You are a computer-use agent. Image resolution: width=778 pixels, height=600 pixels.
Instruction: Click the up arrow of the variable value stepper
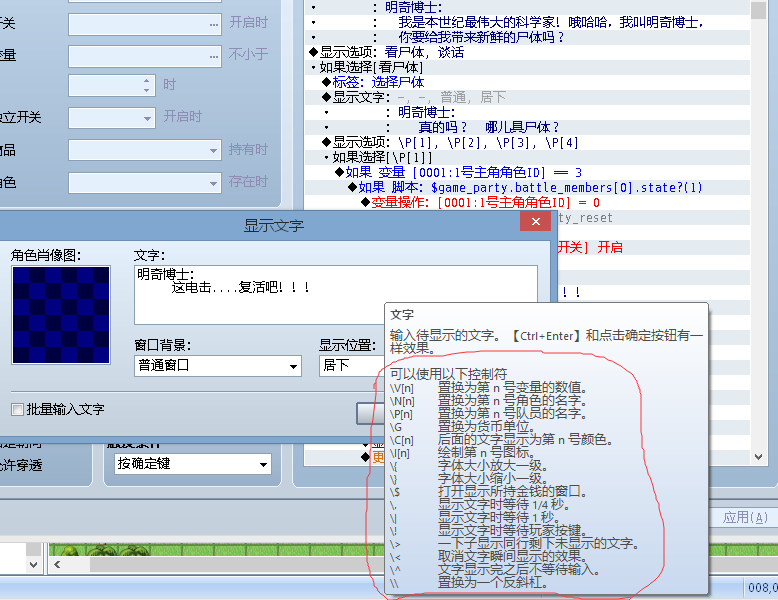pos(146,80)
